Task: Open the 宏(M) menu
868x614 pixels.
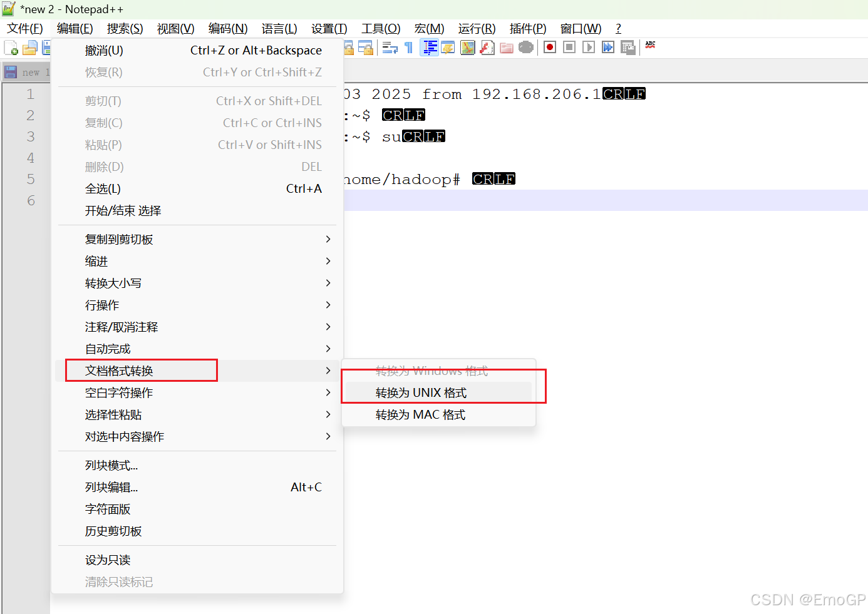Action: (x=430, y=29)
